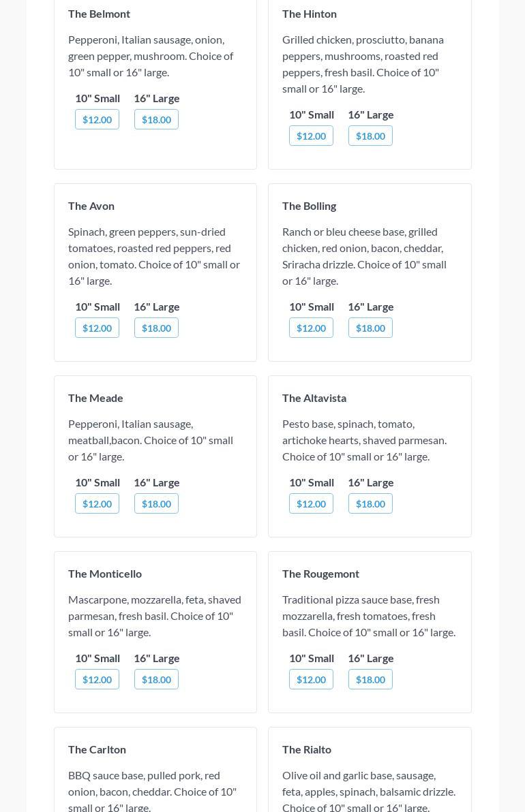Open The Carlton pizza title
The width and height of the screenshot is (525, 812).
pos(97,749)
